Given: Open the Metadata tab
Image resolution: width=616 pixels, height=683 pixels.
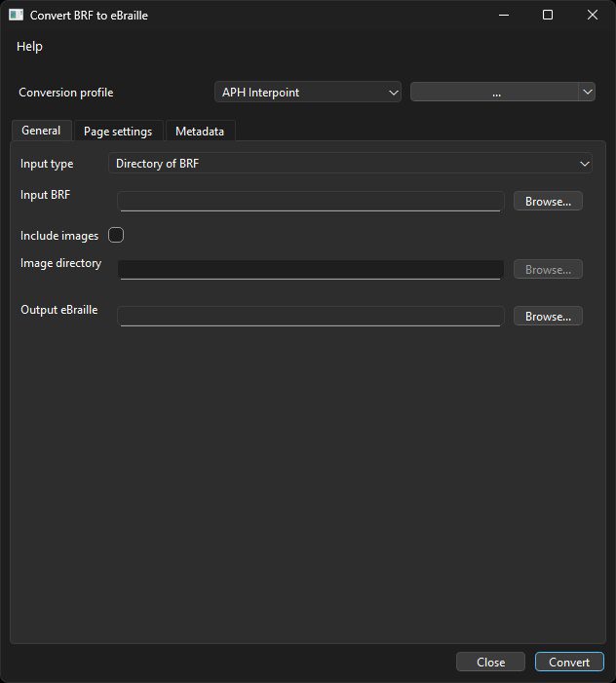Looking at the screenshot, I should [x=200, y=132].
